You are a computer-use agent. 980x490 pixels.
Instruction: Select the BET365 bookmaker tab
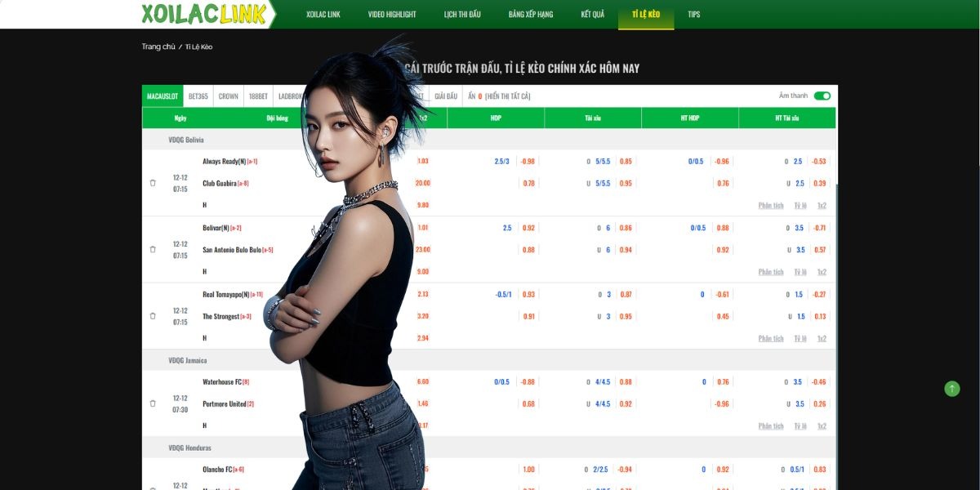[198, 96]
